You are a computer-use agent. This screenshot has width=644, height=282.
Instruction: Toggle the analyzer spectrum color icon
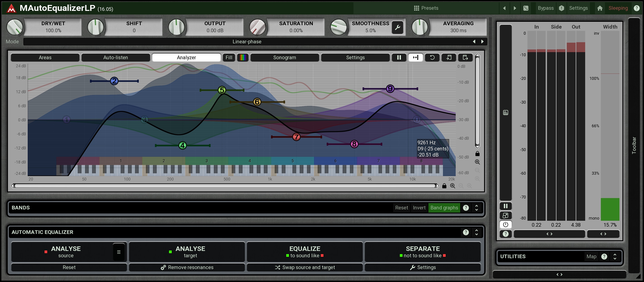point(243,57)
